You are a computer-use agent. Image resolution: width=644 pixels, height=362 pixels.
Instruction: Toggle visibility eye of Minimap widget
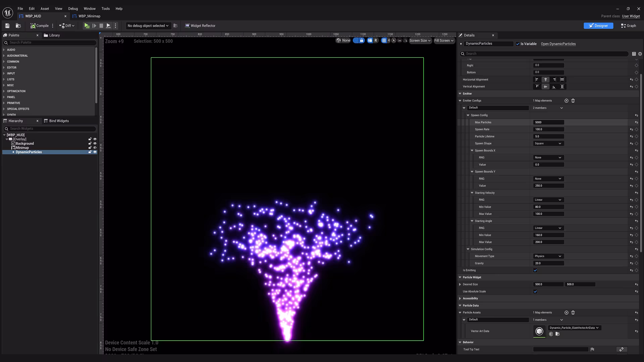point(95,148)
